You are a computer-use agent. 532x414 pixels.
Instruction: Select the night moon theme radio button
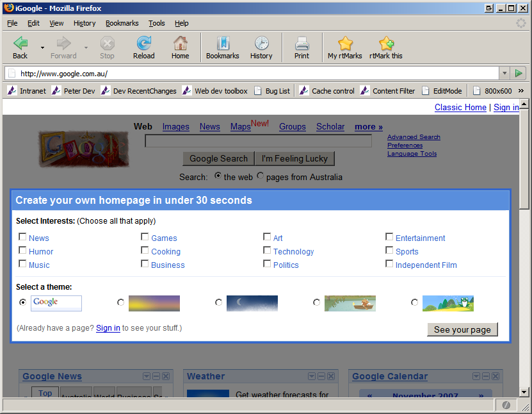(x=218, y=302)
